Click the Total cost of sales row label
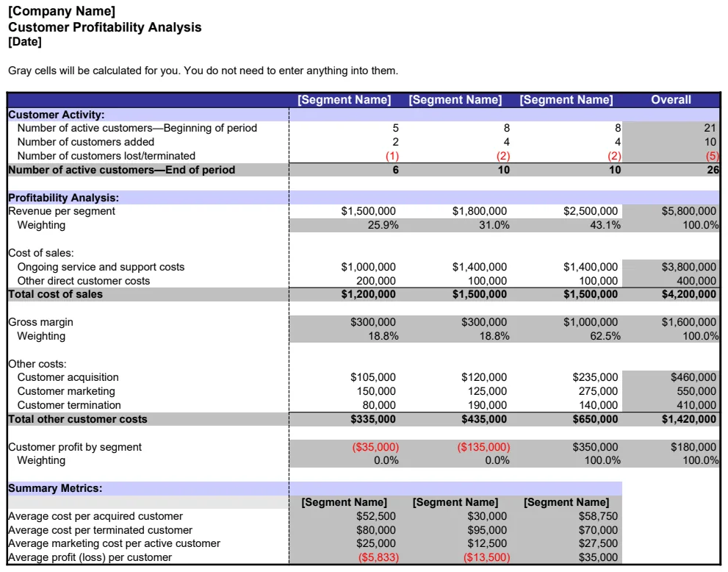 [x=55, y=295]
